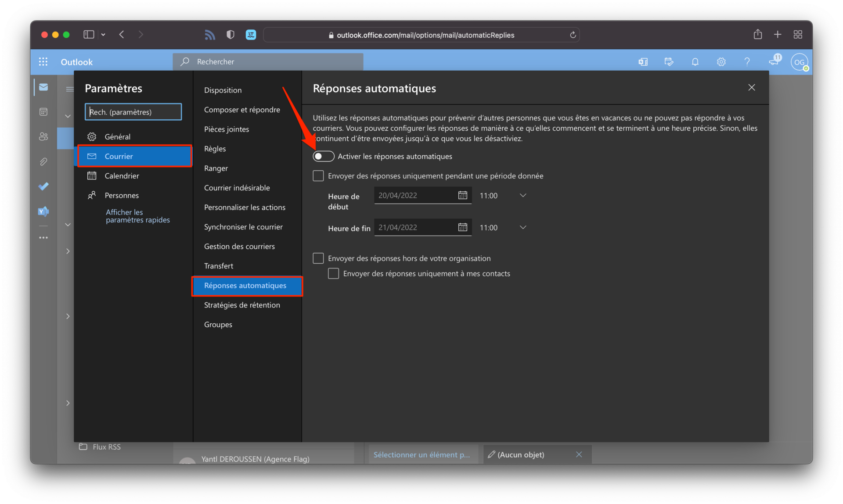Open a new Safari tab
Screen dimensions: 843x504
click(778, 34)
